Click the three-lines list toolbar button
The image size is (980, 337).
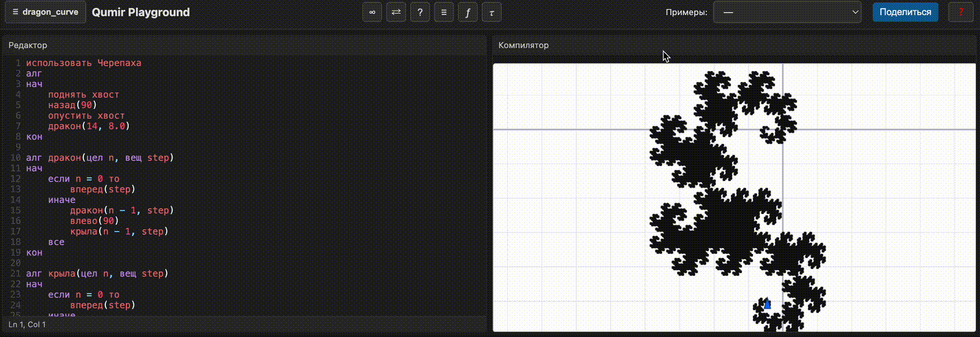443,12
